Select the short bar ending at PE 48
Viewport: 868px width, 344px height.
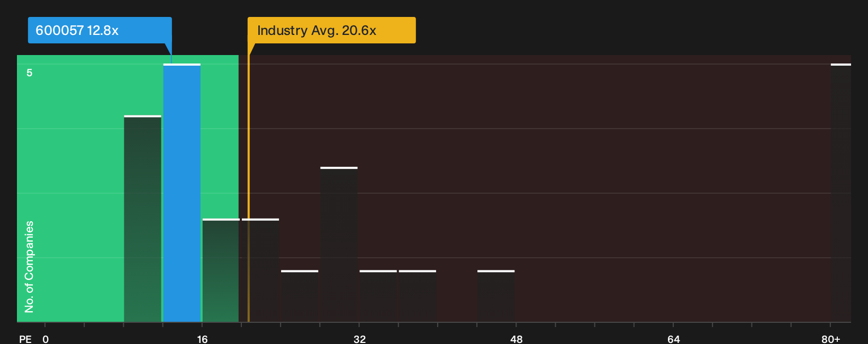(x=496, y=296)
